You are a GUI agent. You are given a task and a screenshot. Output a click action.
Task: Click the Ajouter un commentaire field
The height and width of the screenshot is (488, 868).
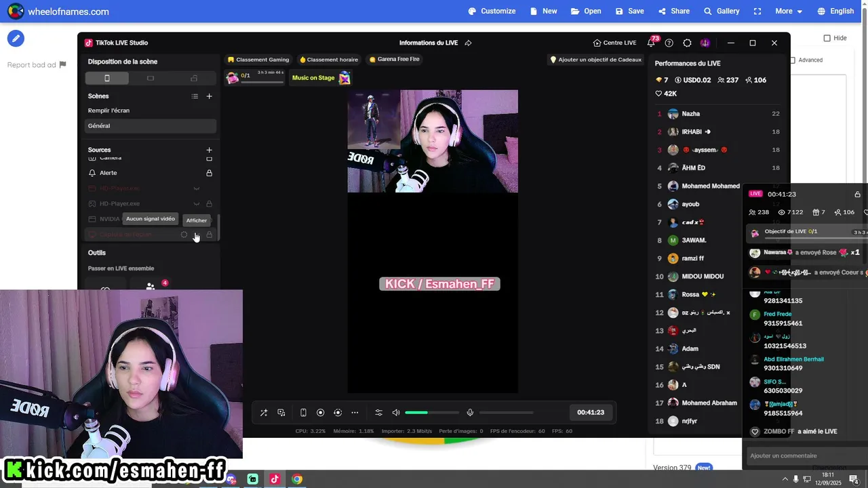point(807,455)
